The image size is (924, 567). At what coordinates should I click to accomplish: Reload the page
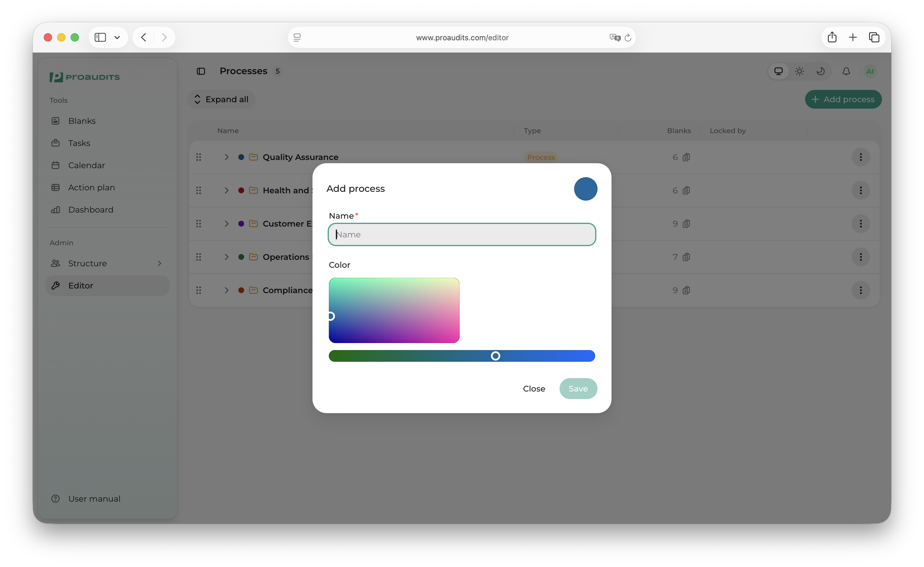(x=628, y=37)
